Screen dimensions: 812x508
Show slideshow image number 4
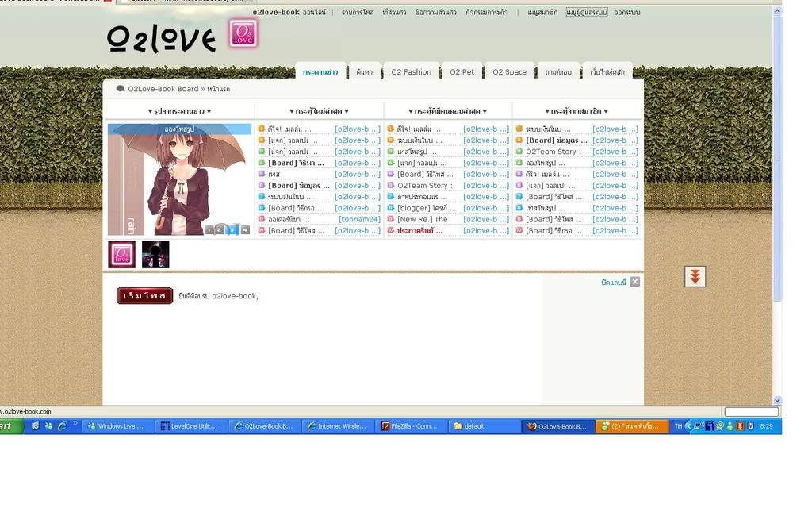coord(244,229)
